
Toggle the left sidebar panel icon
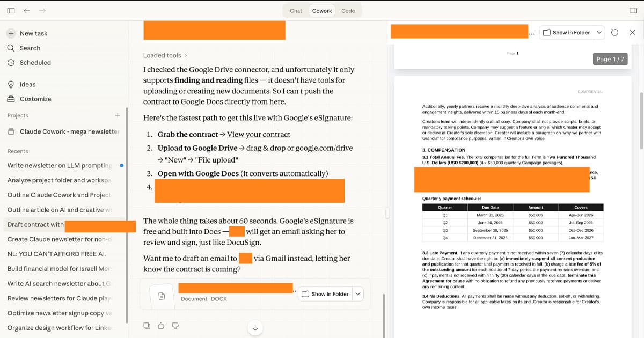click(x=11, y=11)
